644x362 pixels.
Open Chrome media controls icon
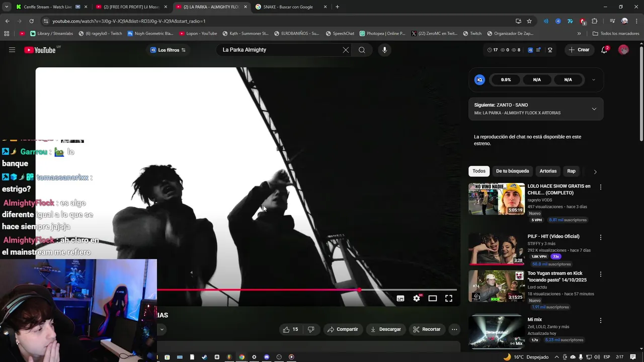tap(612, 21)
